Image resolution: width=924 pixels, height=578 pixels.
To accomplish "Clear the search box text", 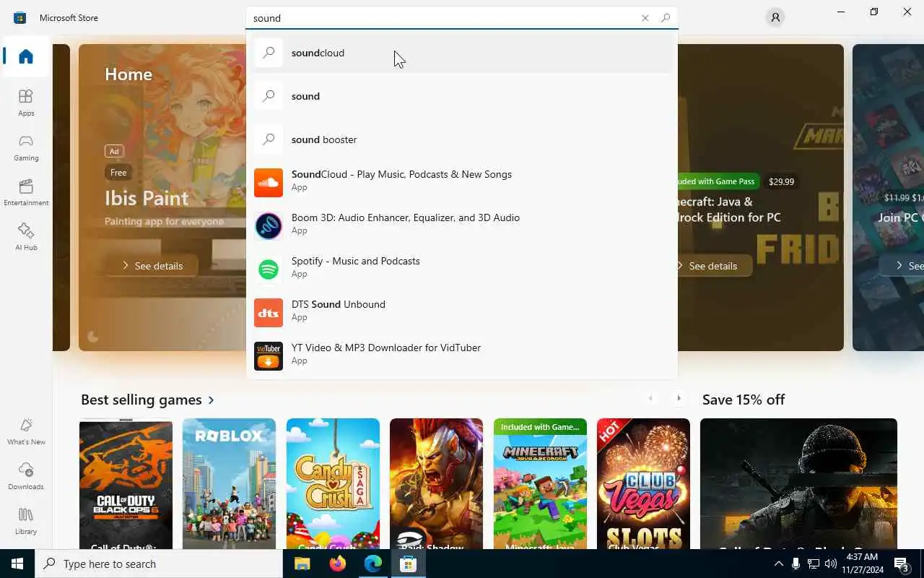I will click(645, 18).
